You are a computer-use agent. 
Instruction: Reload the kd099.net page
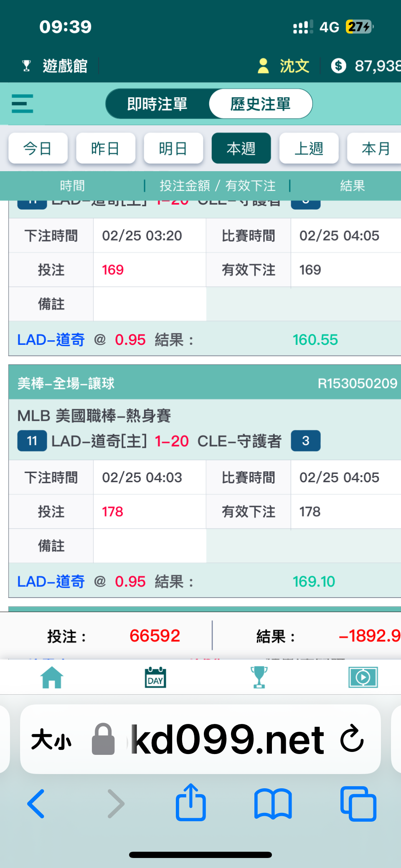tap(352, 739)
